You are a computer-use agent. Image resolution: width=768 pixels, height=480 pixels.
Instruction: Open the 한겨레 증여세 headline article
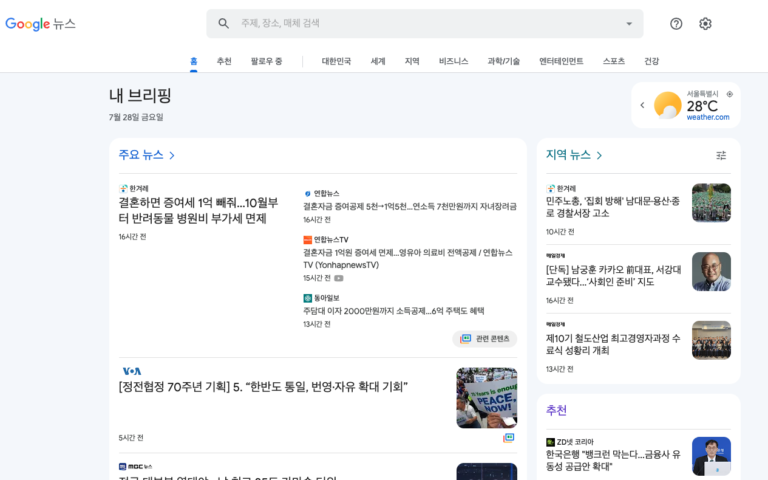click(199, 210)
